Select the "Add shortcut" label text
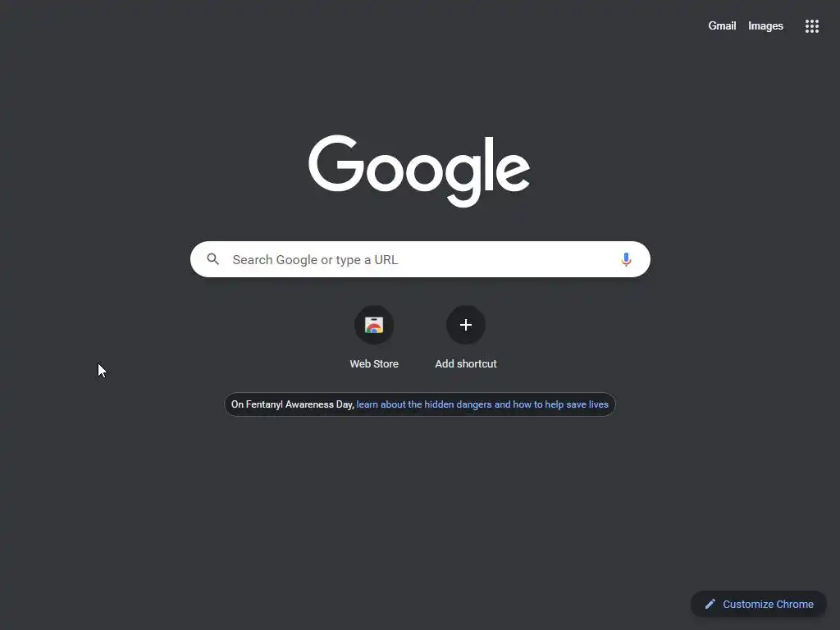Viewport: 840px width, 630px height. point(466,363)
